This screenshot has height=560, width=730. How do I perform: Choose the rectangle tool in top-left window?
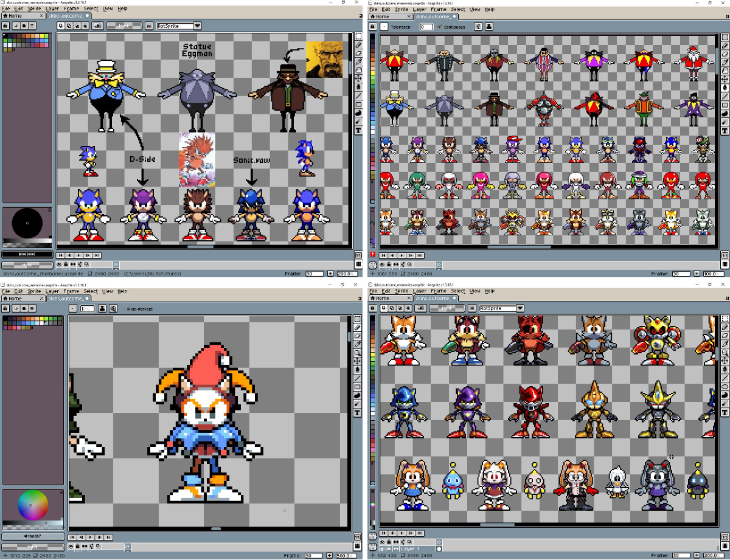coord(359,105)
